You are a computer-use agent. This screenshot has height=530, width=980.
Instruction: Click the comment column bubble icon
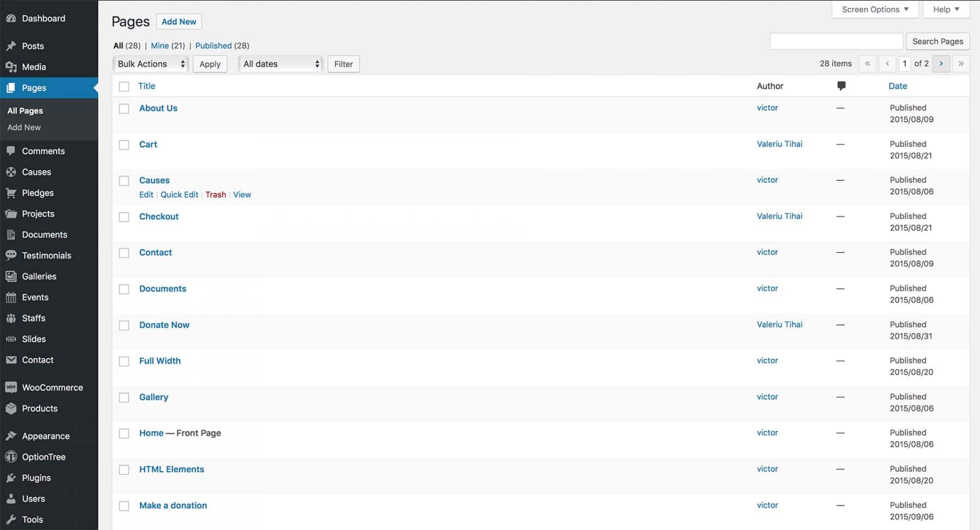(x=841, y=86)
